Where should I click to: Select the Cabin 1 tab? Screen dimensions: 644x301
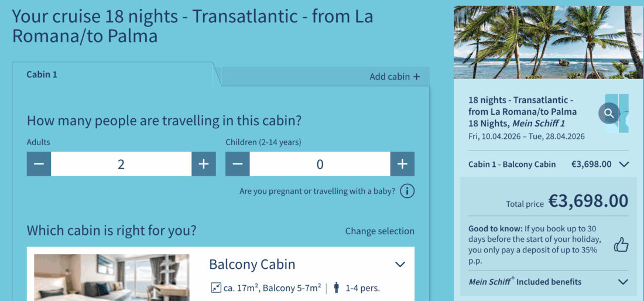point(42,75)
